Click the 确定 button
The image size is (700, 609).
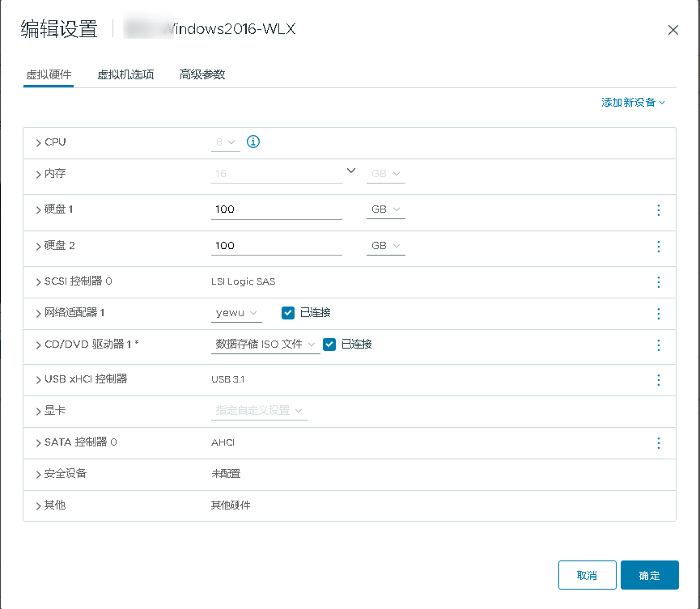tap(649, 575)
